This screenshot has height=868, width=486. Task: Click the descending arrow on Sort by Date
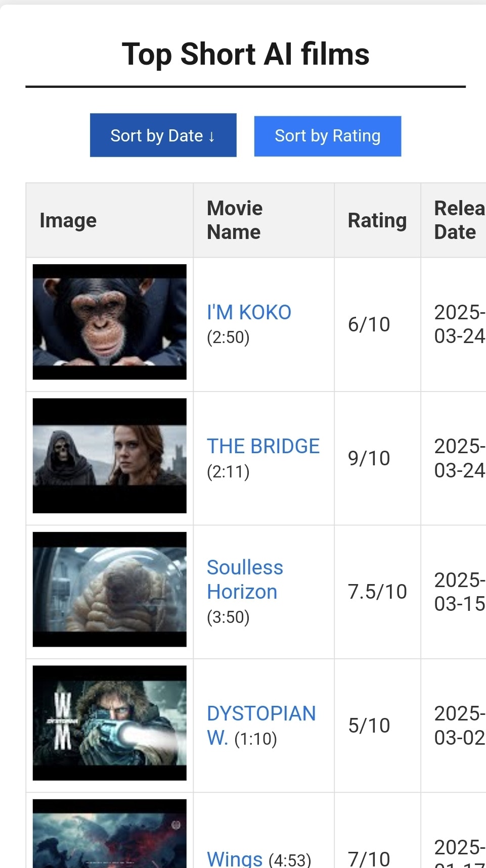tap(211, 135)
